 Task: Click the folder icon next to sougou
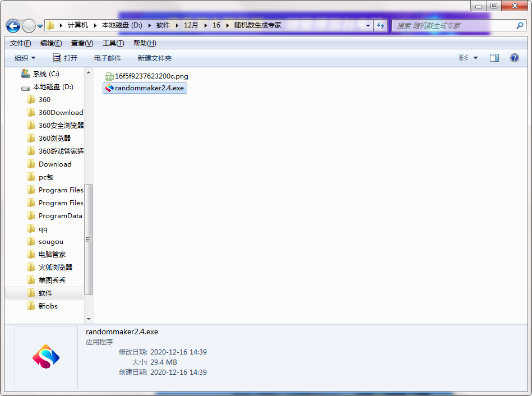point(31,242)
